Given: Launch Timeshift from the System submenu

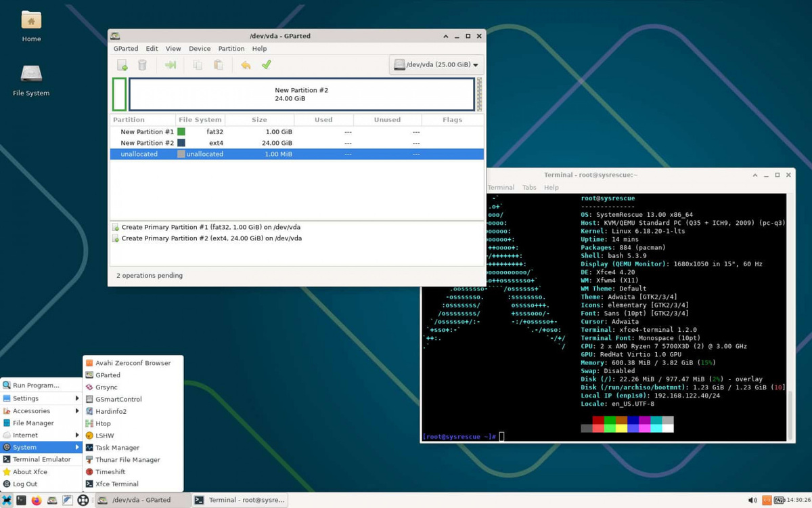Looking at the screenshot, I should (111, 471).
